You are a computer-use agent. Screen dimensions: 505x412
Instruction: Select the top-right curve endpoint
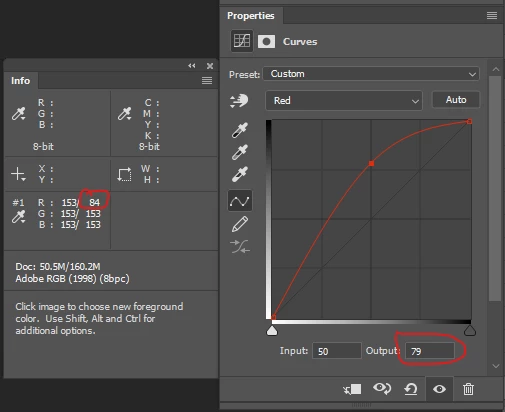click(469, 122)
